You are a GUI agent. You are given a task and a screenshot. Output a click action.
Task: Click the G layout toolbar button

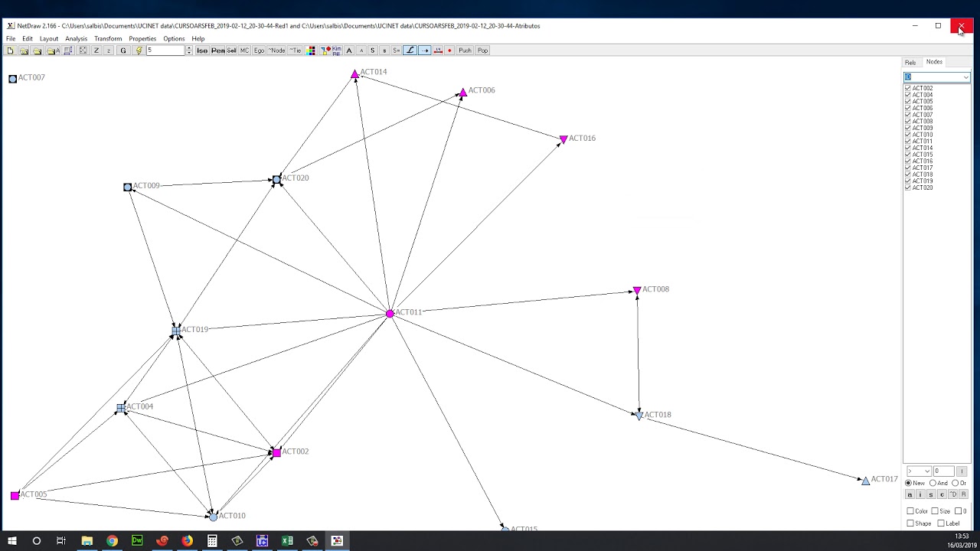tap(122, 51)
